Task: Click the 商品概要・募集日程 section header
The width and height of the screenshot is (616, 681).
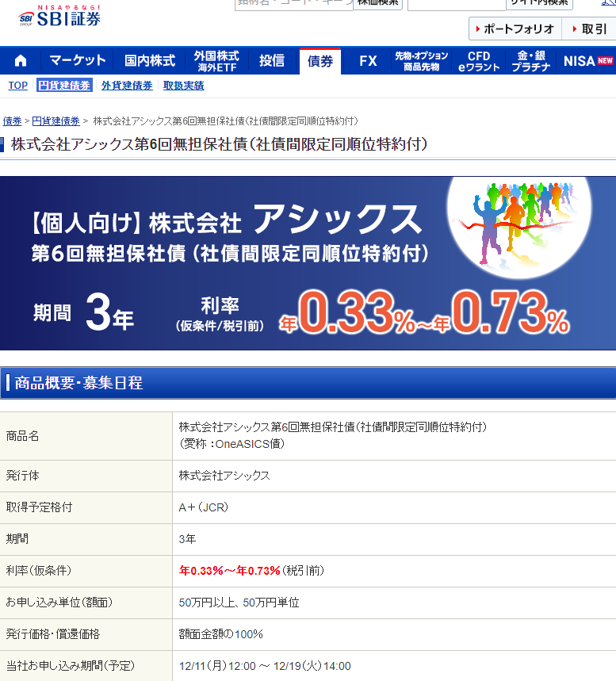Action: [308, 383]
